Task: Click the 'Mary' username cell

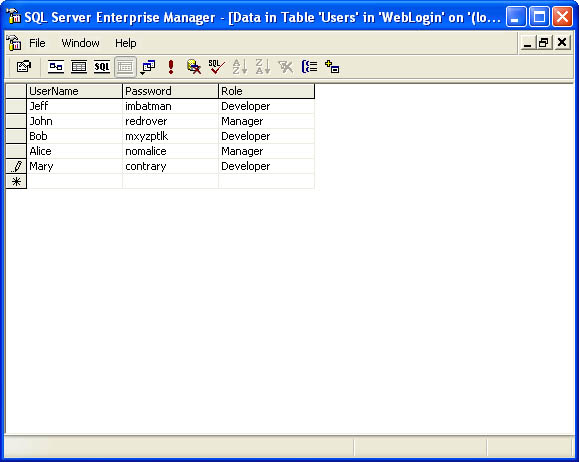Action: pos(74,167)
